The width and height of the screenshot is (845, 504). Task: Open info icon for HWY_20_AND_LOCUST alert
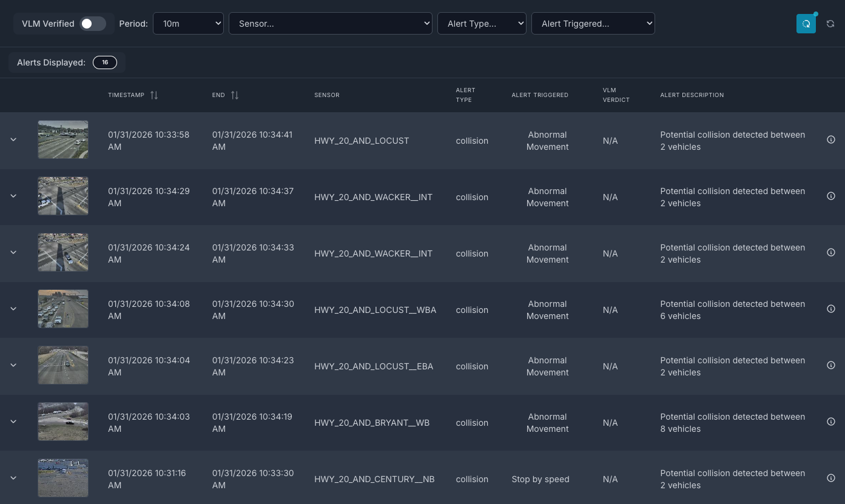point(831,139)
